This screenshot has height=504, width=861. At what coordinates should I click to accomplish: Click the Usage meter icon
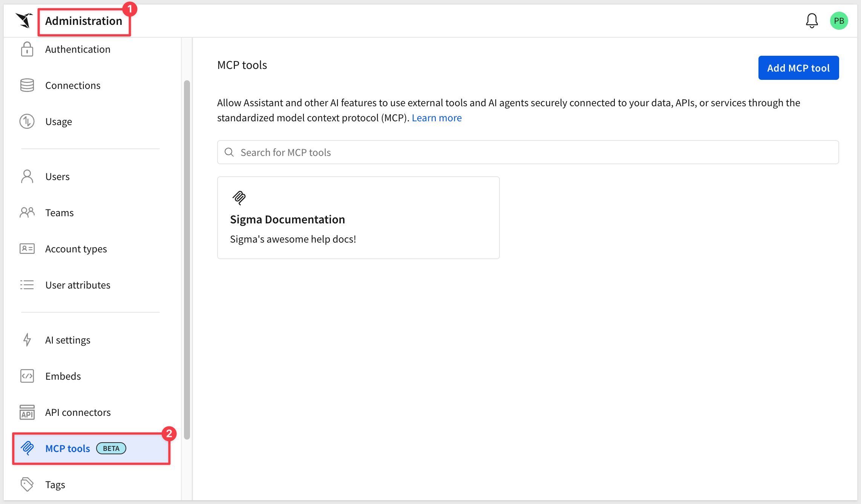(27, 122)
